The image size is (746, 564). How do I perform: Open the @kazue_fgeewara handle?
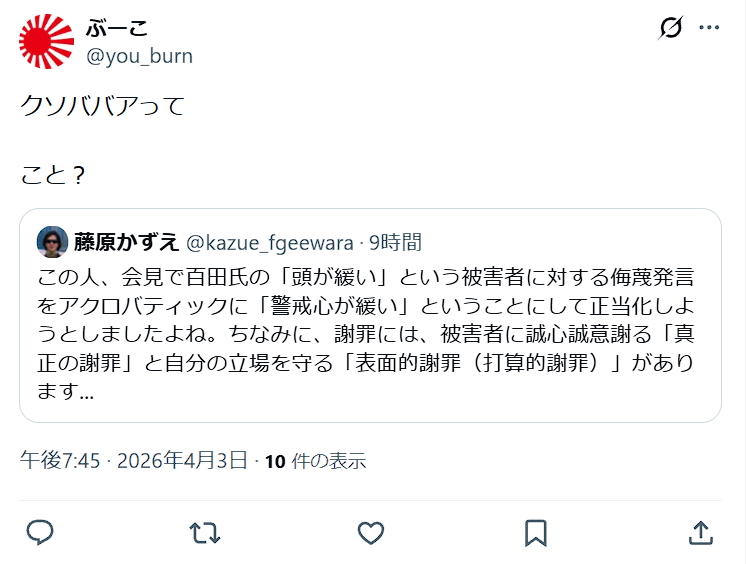point(270,242)
